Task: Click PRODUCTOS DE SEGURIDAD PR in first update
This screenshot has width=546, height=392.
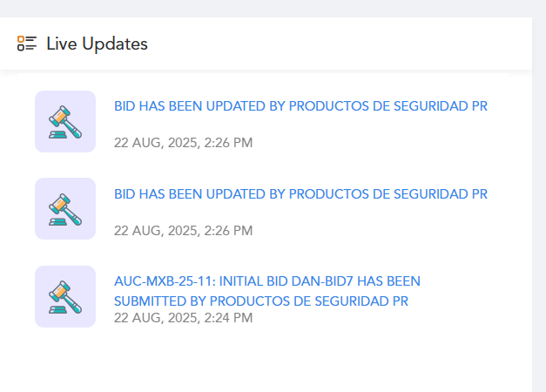Action: (x=388, y=106)
